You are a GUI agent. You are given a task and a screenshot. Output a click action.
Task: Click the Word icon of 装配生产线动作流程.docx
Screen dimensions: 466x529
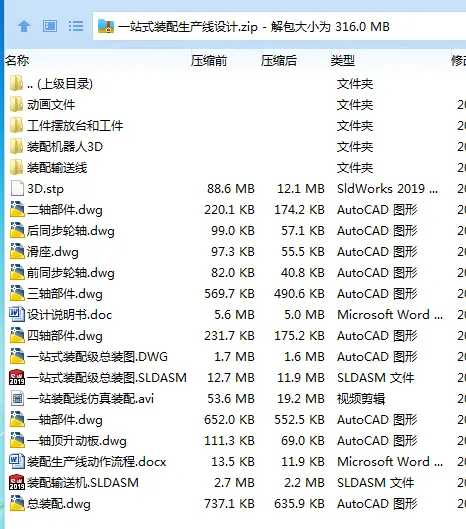click(x=17, y=461)
